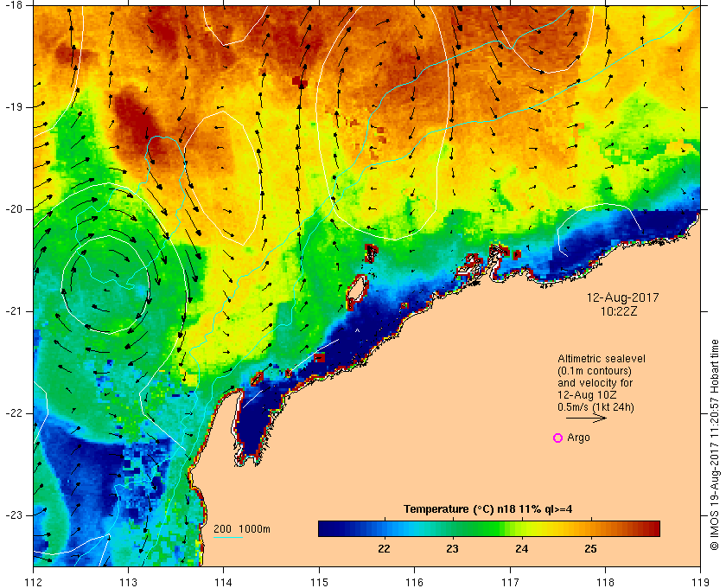Click the '10:22Z' time label
The height and width of the screenshot is (588, 726).
tap(619, 311)
